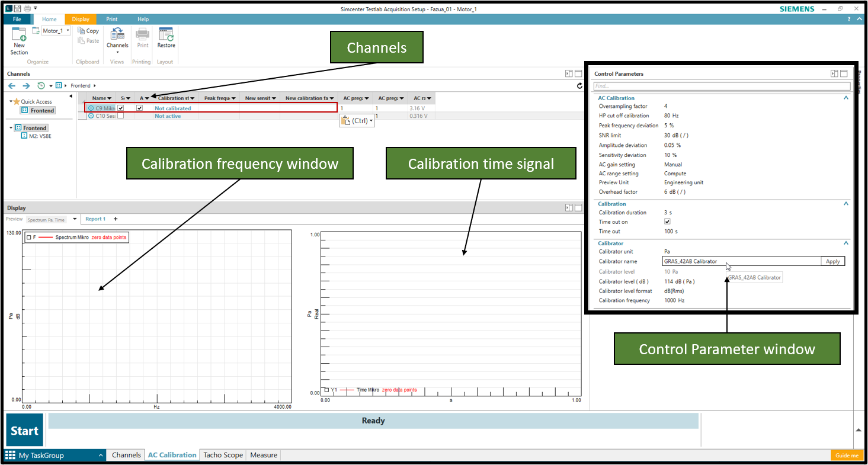Click the Channels pane dock-side icon

(569, 73)
